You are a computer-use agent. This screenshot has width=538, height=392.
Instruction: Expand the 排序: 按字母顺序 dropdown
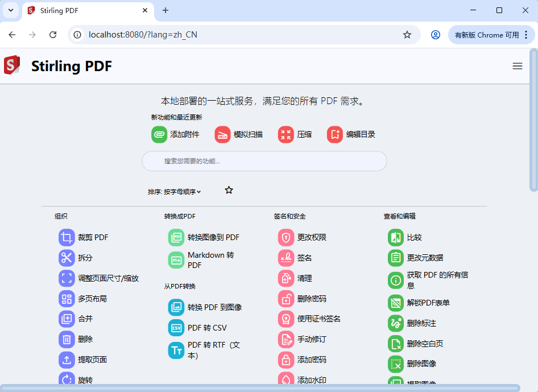pyautogui.click(x=174, y=192)
